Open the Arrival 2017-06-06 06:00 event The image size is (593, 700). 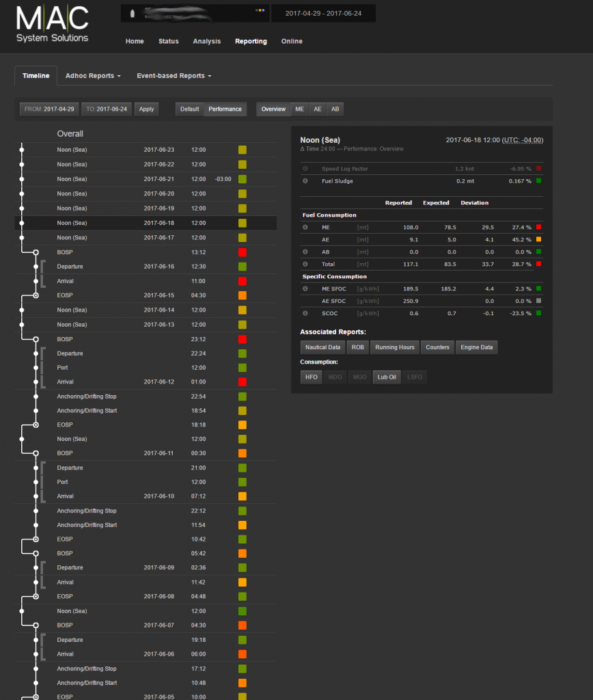click(x=146, y=654)
